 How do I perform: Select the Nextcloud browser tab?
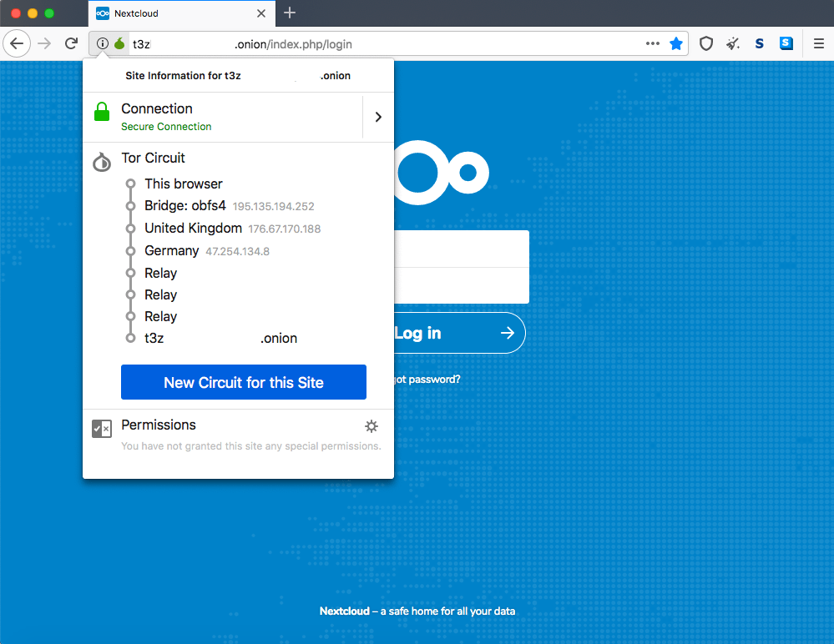click(x=182, y=13)
